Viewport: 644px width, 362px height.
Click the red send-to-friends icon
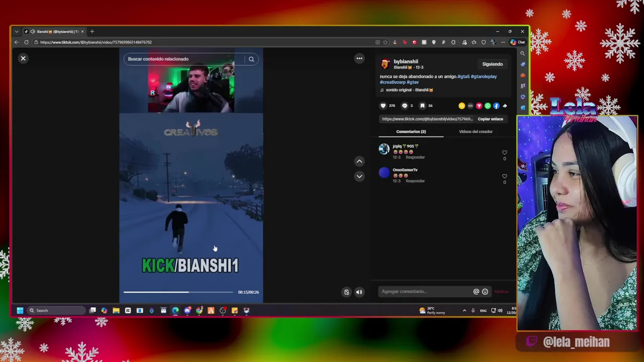pyautogui.click(x=479, y=106)
